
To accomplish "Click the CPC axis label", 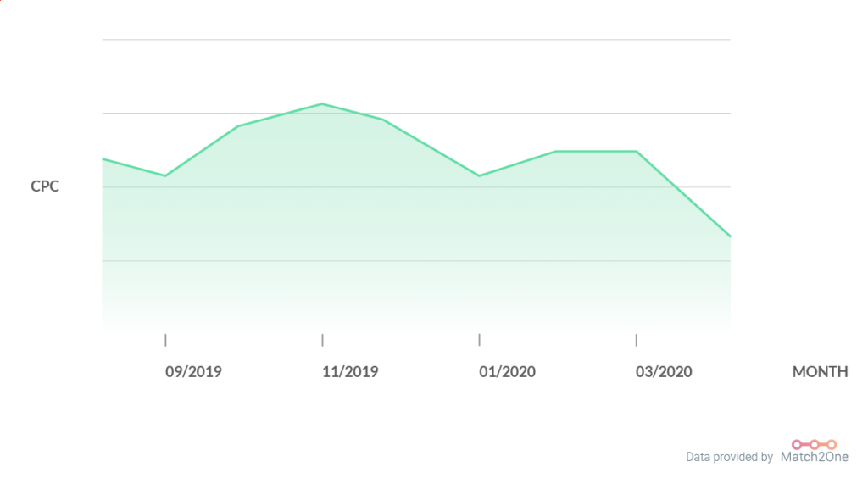I will tap(45, 186).
